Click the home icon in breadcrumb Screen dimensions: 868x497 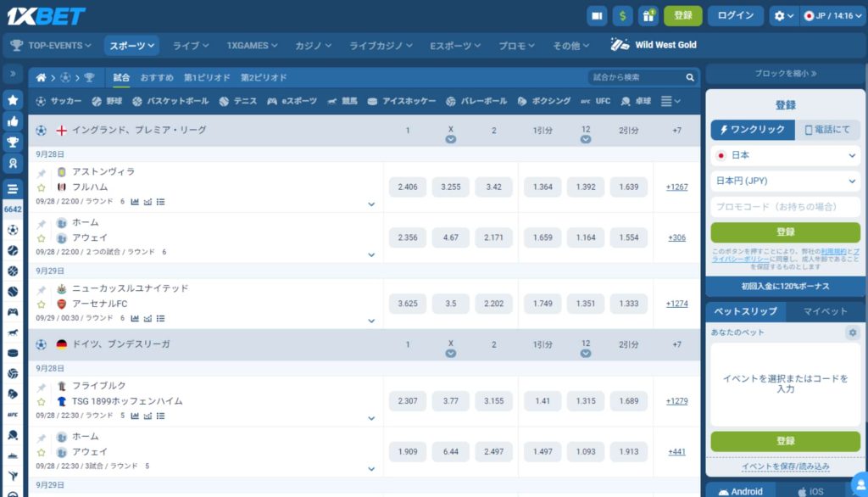[x=41, y=77]
